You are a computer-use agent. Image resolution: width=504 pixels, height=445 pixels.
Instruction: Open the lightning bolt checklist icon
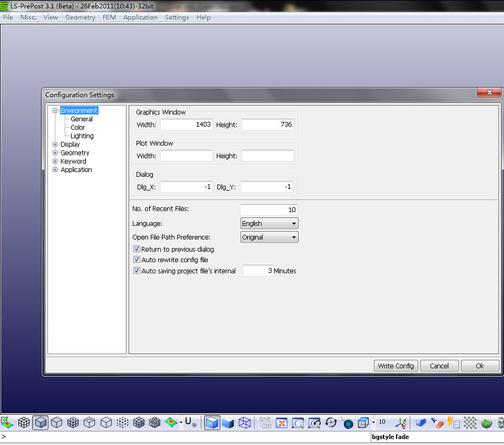(453, 422)
